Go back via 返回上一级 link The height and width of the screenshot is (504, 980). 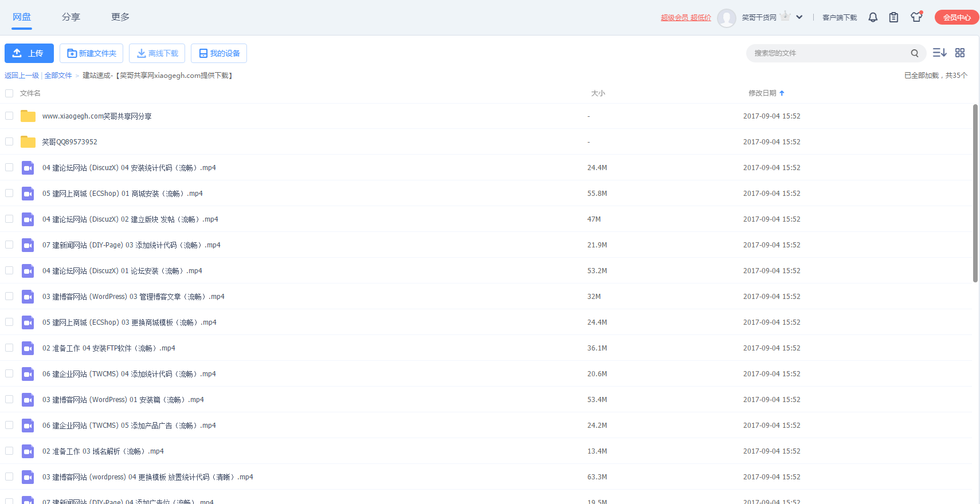point(22,76)
